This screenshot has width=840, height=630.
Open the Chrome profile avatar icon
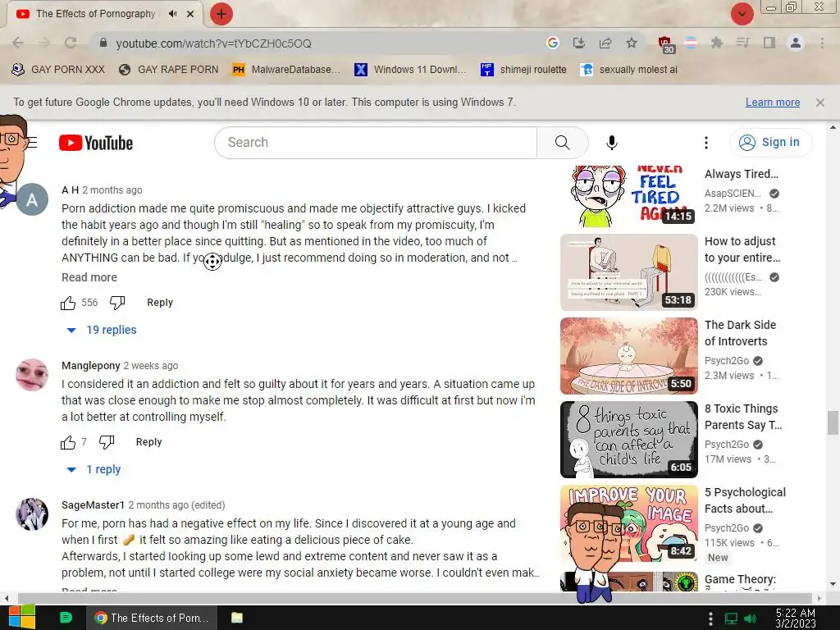tap(796, 43)
